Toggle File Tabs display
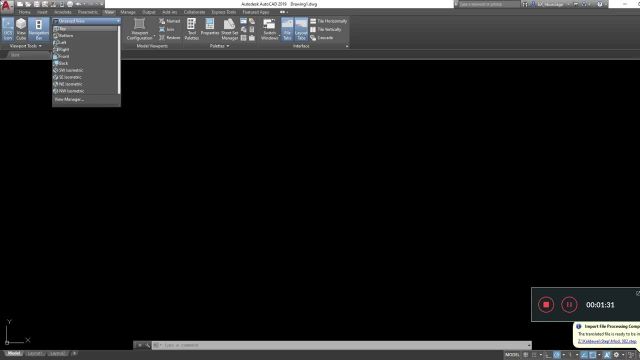The image size is (640, 360). [287, 29]
